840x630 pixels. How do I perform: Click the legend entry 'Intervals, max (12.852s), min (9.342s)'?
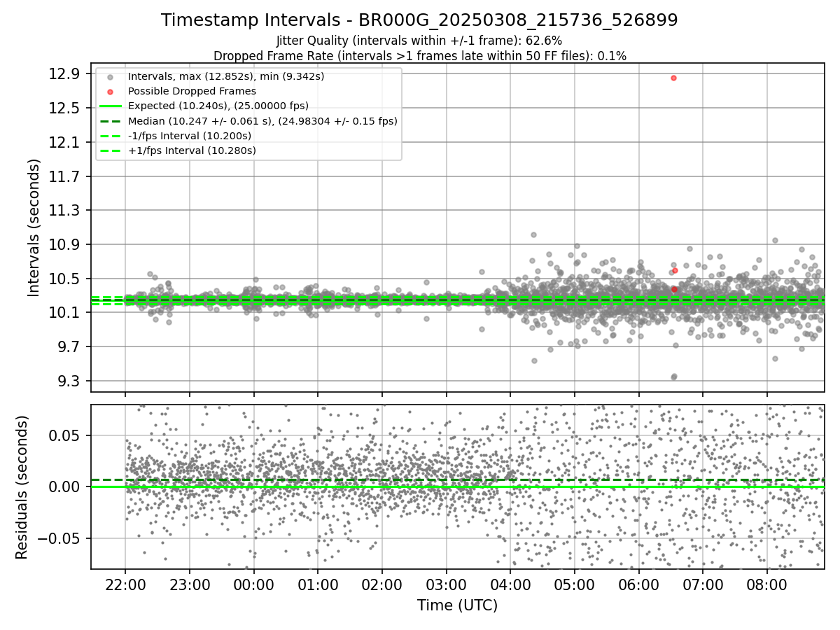[225, 76]
